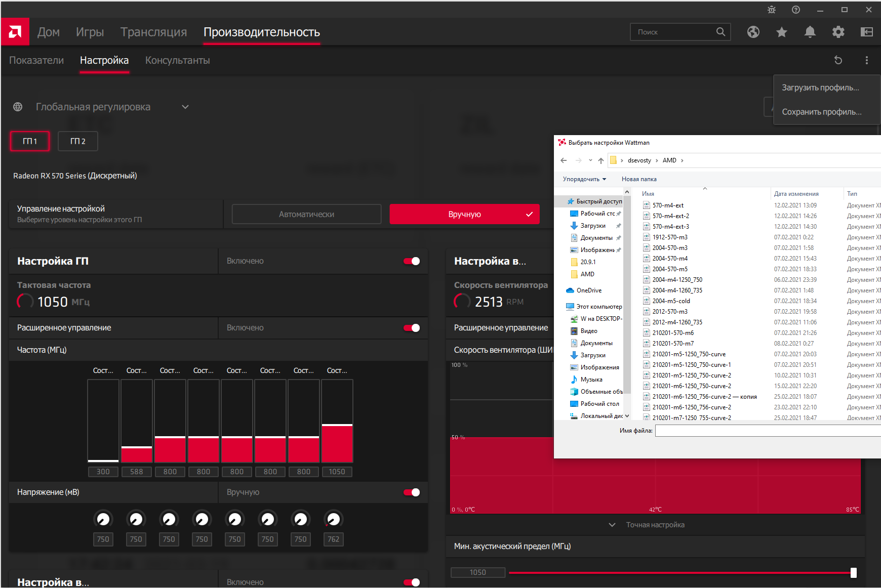Open the Дом tab
The width and height of the screenshot is (881, 588).
(x=49, y=32)
